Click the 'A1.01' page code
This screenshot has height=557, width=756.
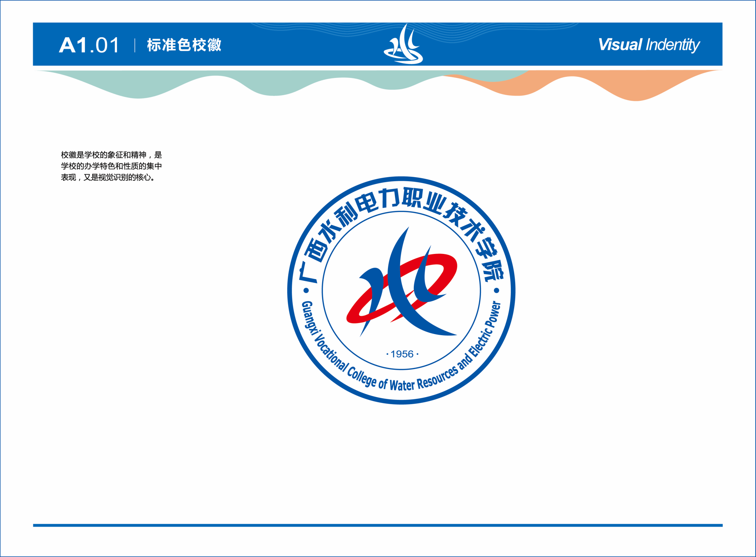(89, 45)
